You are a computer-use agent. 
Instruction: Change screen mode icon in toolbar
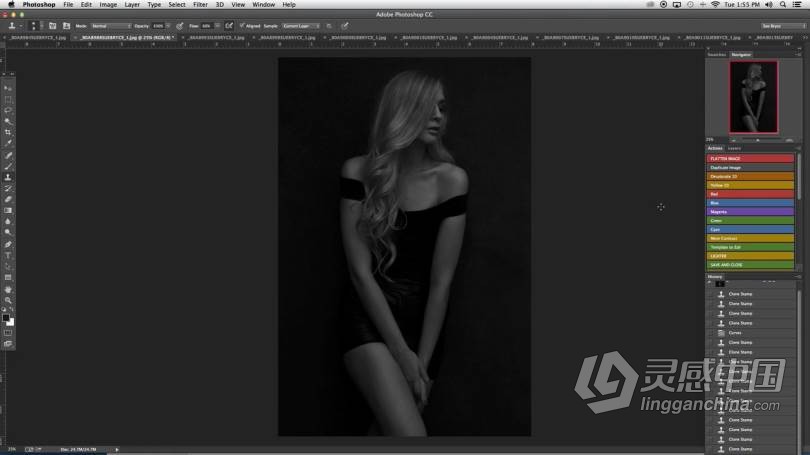tap(8, 344)
